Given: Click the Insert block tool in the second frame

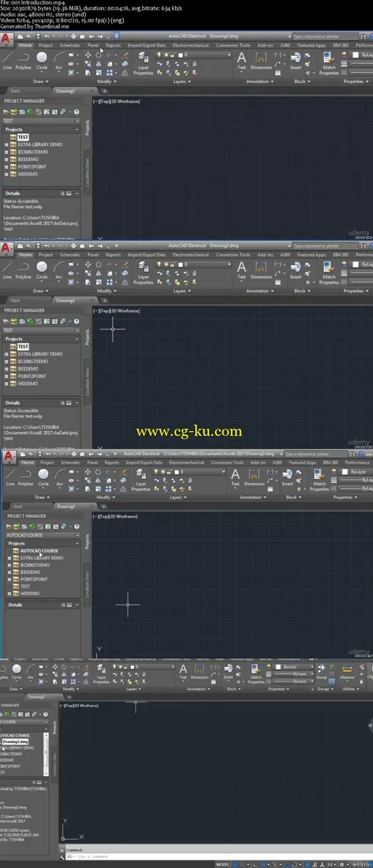Looking at the screenshot, I should point(296,269).
